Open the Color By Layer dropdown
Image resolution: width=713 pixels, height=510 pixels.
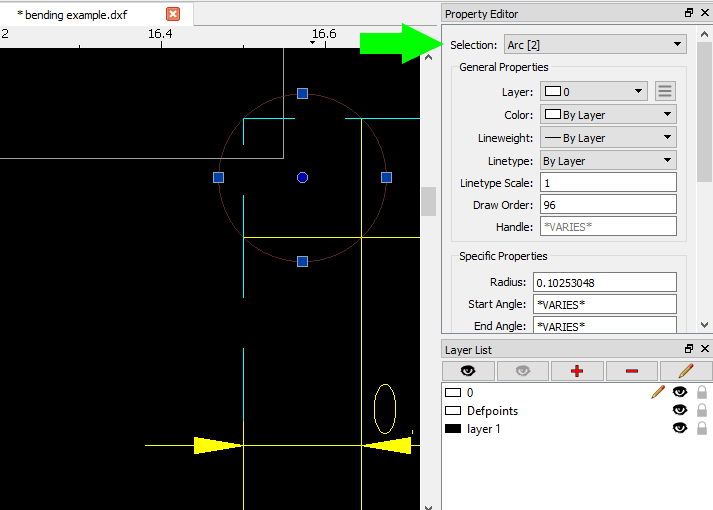click(x=608, y=115)
